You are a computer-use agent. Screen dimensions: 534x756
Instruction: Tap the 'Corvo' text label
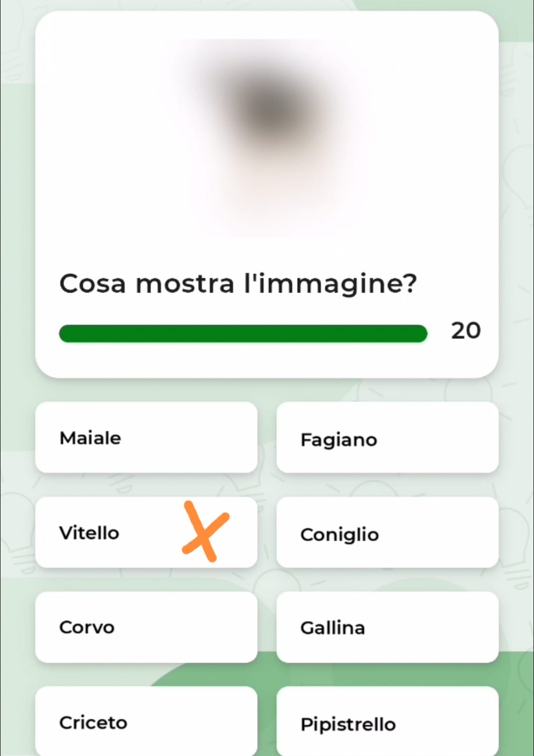87,628
